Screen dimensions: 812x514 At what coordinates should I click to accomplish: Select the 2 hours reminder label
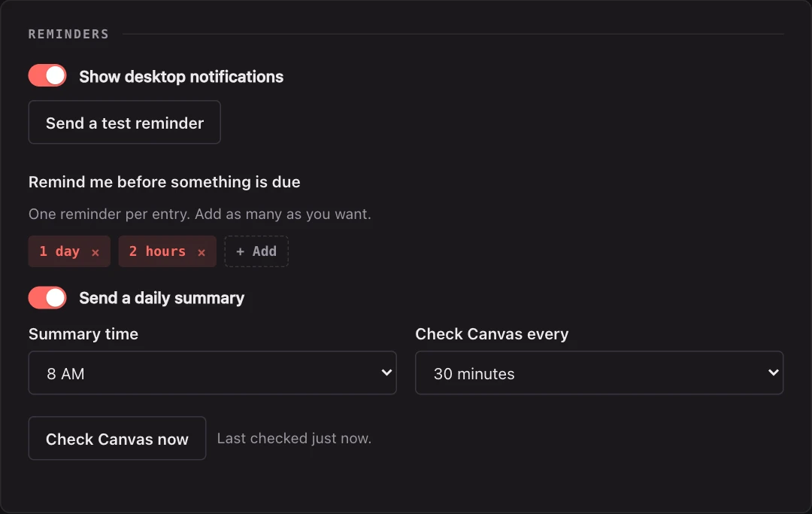pos(157,251)
